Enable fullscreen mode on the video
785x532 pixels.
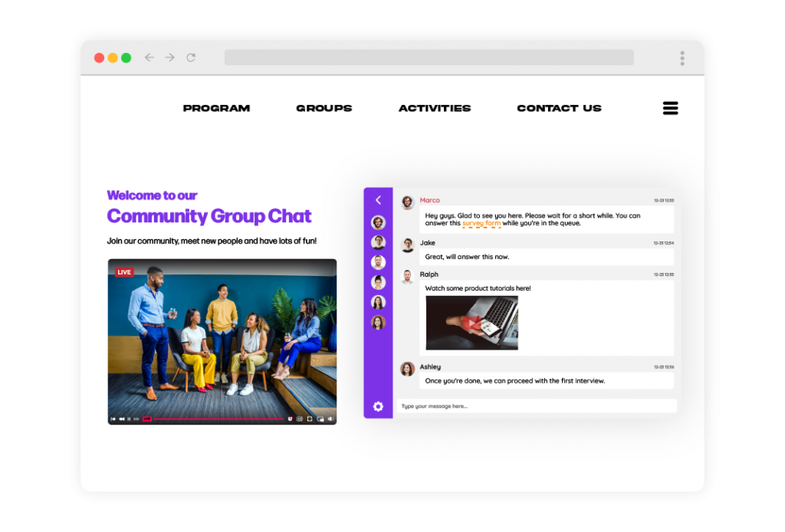click(x=309, y=419)
